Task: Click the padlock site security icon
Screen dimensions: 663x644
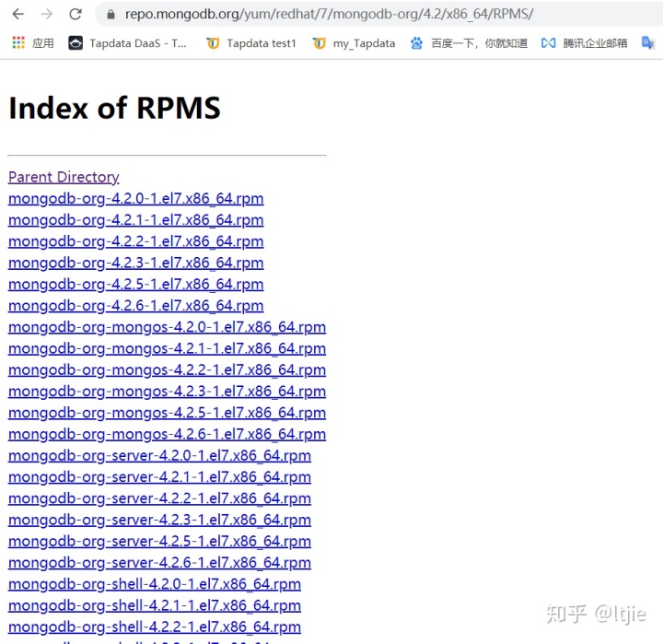Action: click(110, 15)
